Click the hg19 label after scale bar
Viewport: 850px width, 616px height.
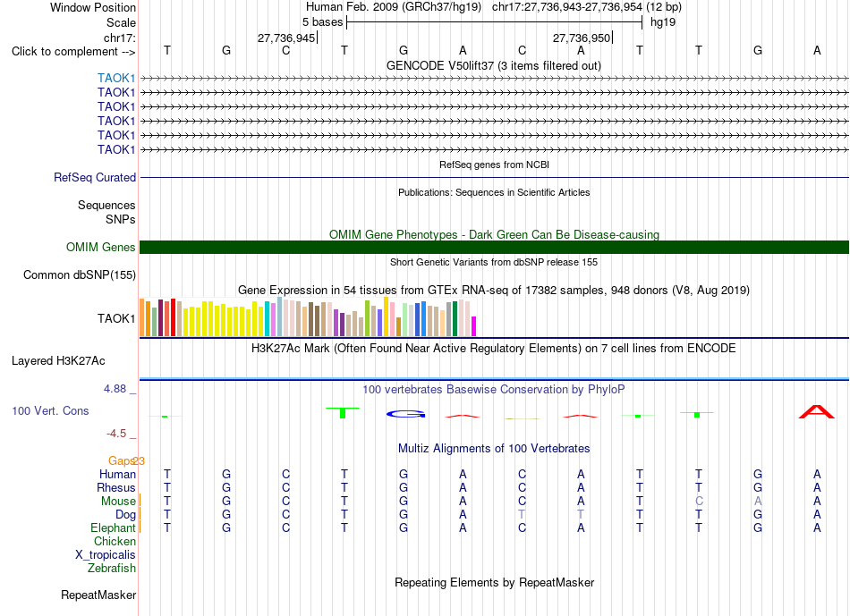663,22
